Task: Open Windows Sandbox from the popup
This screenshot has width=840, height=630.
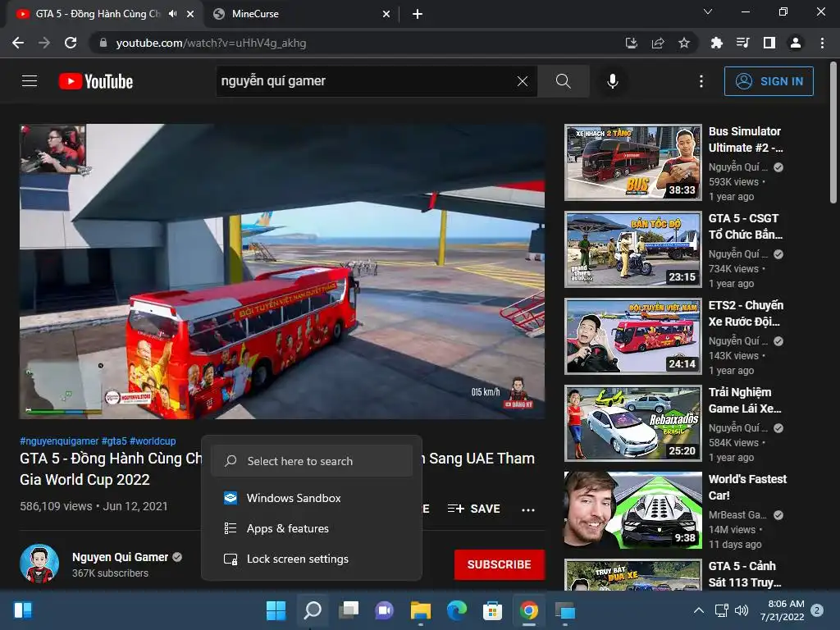Action: click(x=312, y=498)
